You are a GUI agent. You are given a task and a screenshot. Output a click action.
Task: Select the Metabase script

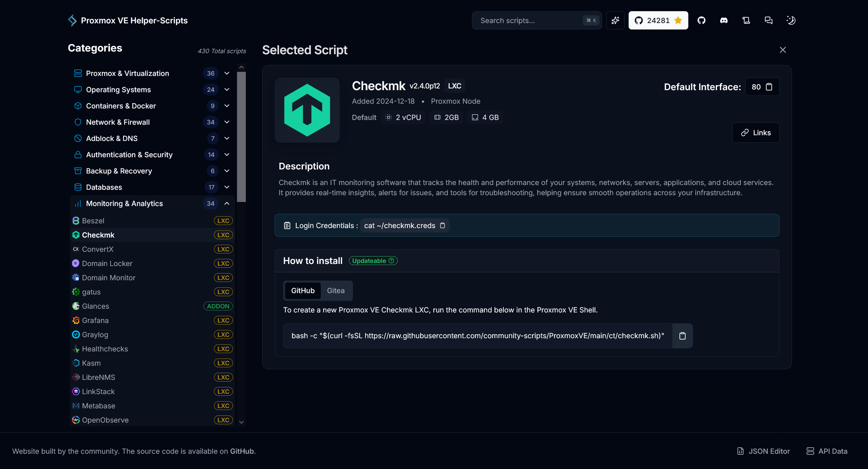152,406
